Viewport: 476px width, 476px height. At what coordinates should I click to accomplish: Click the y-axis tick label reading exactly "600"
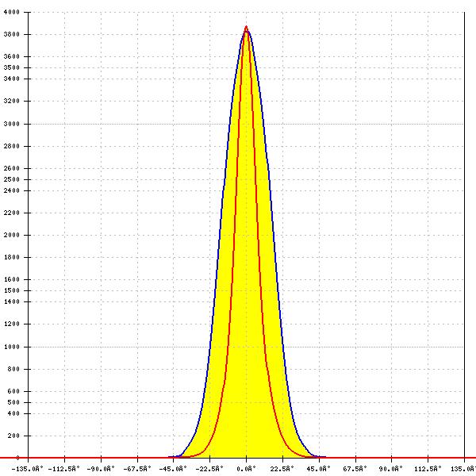(13, 391)
